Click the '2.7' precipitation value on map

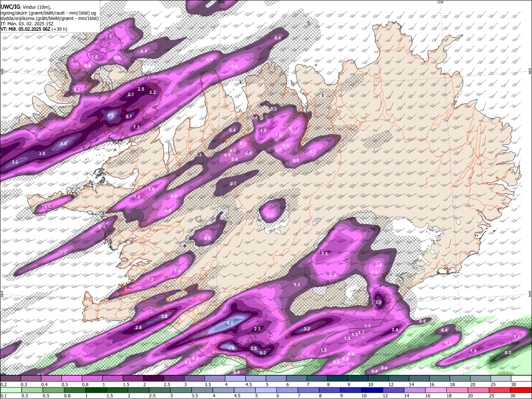coord(131,95)
